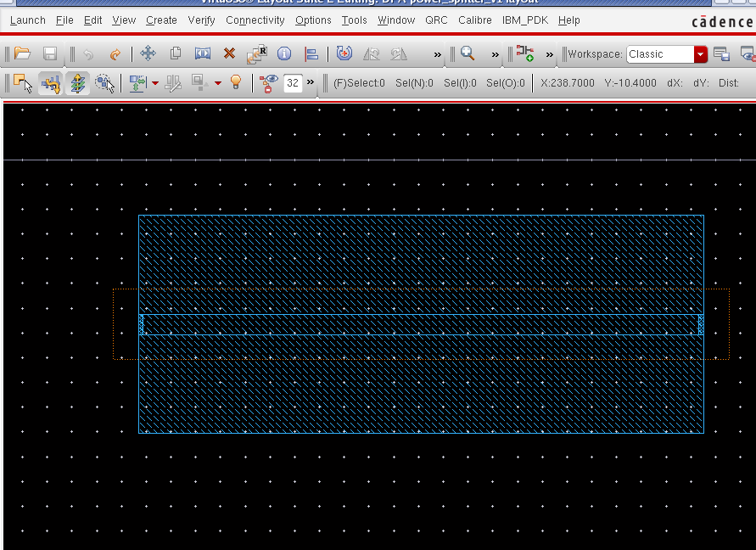Open the Calibre menu
The height and width of the screenshot is (550, 756).
pyautogui.click(x=474, y=20)
